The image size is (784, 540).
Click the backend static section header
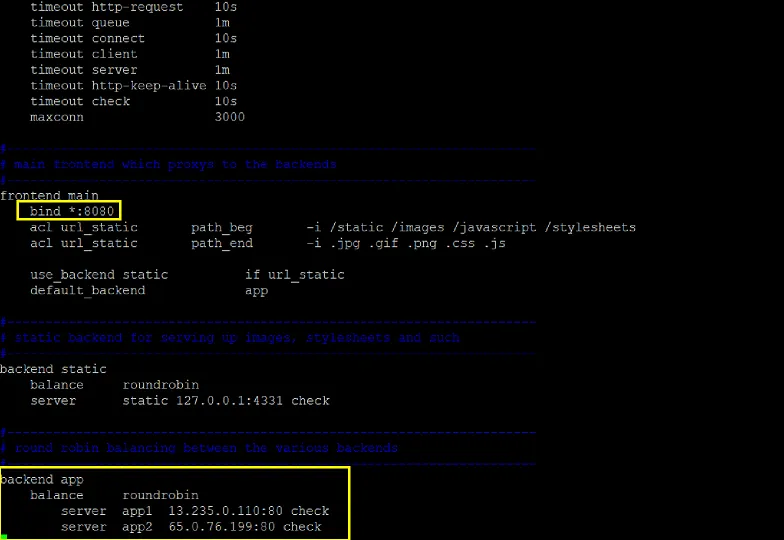click(53, 369)
